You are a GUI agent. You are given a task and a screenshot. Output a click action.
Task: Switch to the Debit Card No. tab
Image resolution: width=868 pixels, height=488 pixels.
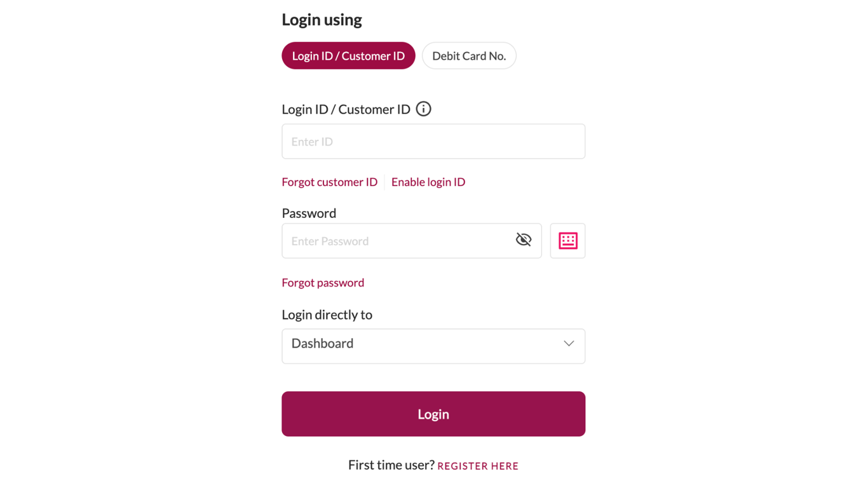pos(469,56)
